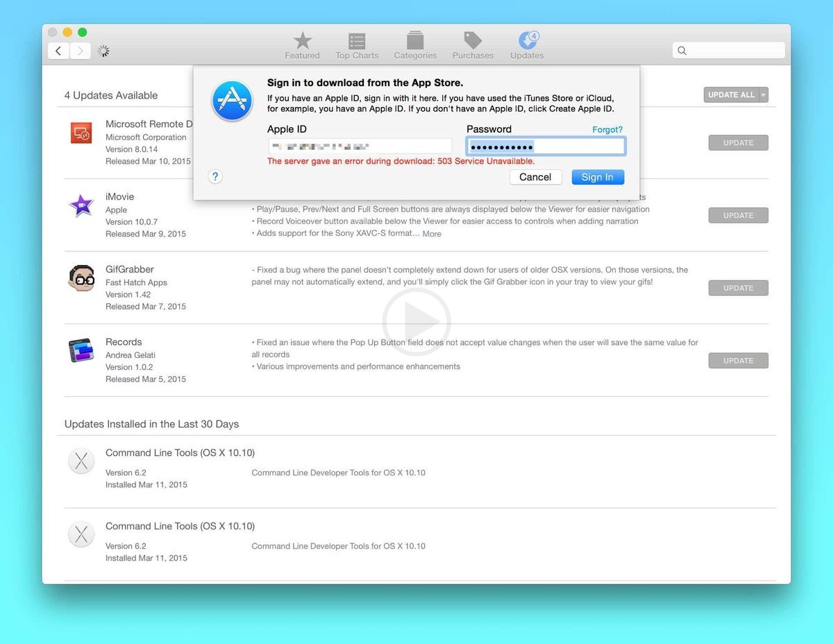Open the help question mark button
This screenshot has height=644, width=833.
[x=215, y=177]
